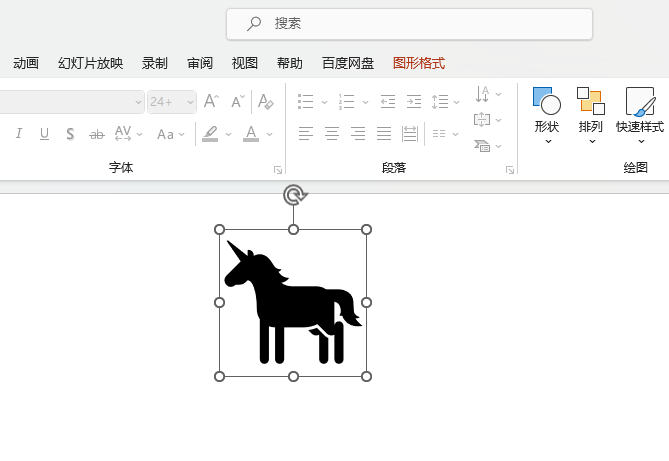
Task: Open the change case Aa dropdown
Action: click(171, 134)
